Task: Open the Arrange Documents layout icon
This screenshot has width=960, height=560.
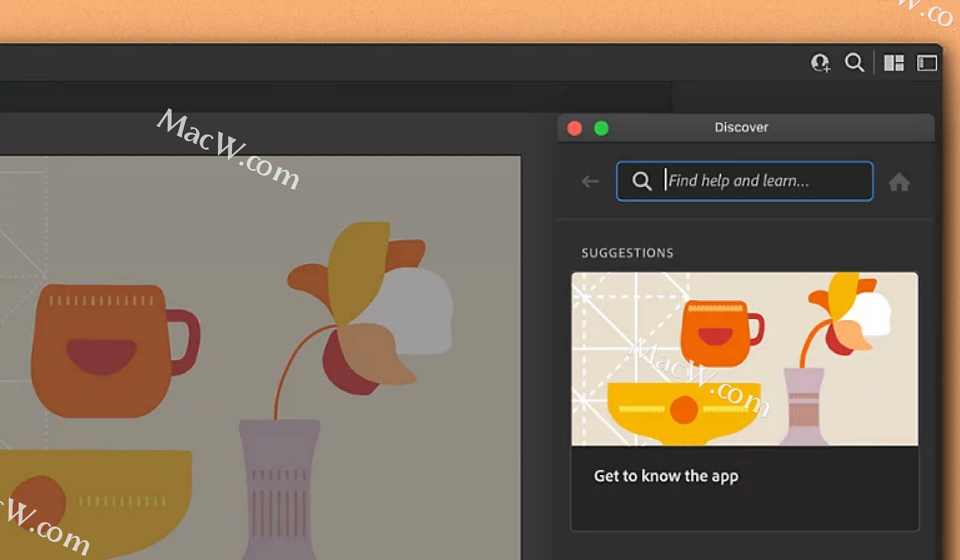Action: point(893,63)
